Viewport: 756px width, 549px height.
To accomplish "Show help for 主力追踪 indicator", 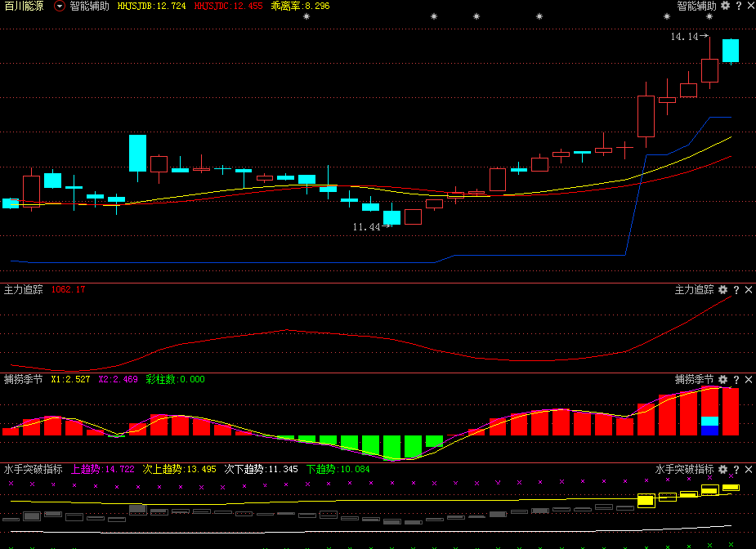I will tap(736, 290).
